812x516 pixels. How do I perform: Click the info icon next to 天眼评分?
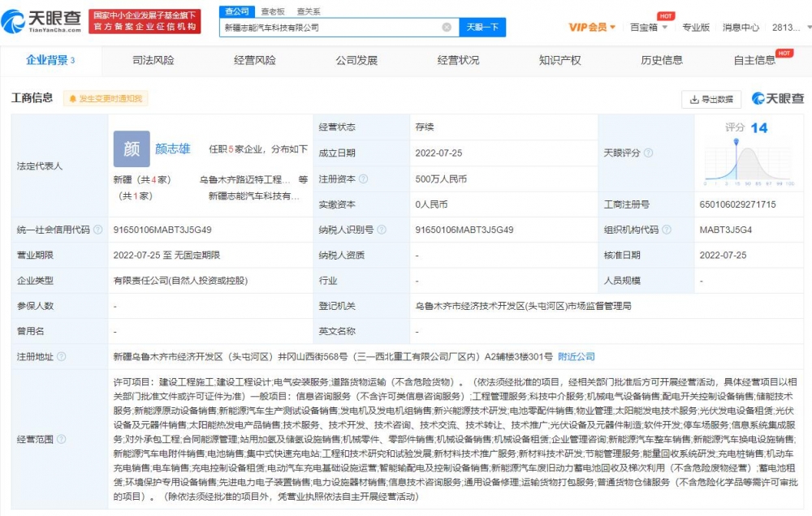click(x=648, y=153)
